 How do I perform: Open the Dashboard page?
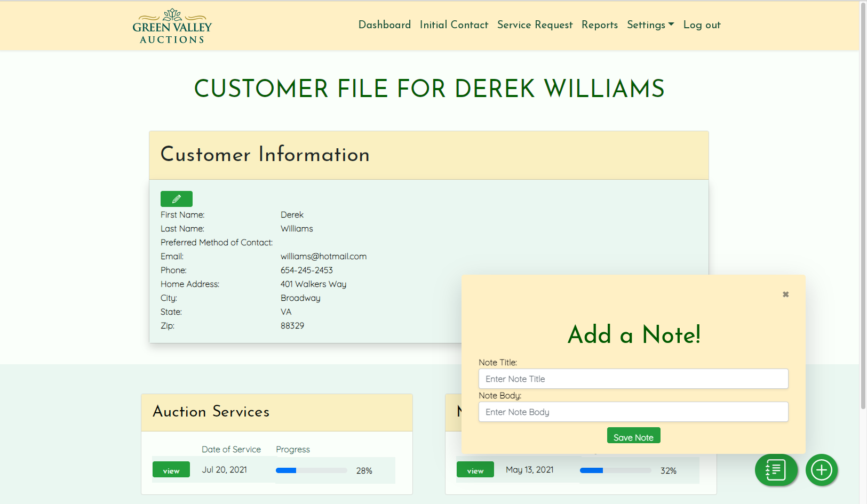pyautogui.click(x=384, y=25)
